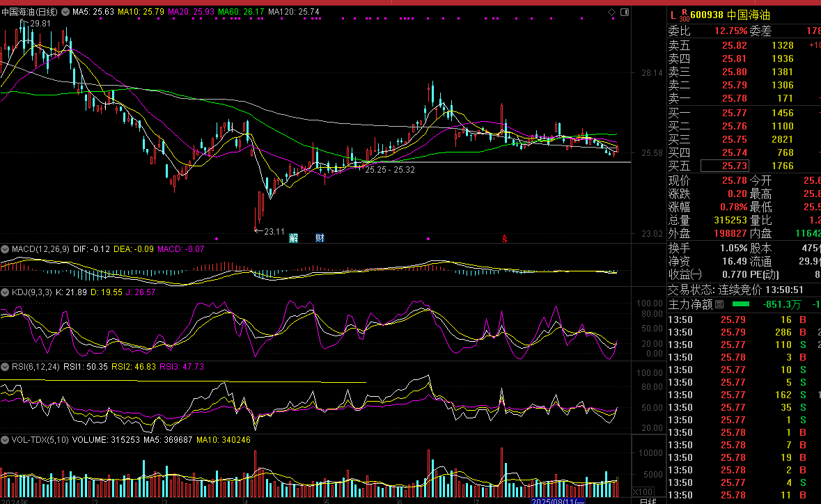The height and width of the screenshot is (504, 821).
Task: Click the stock name 600938 中国海油
Action: click(x=730, y=15)
